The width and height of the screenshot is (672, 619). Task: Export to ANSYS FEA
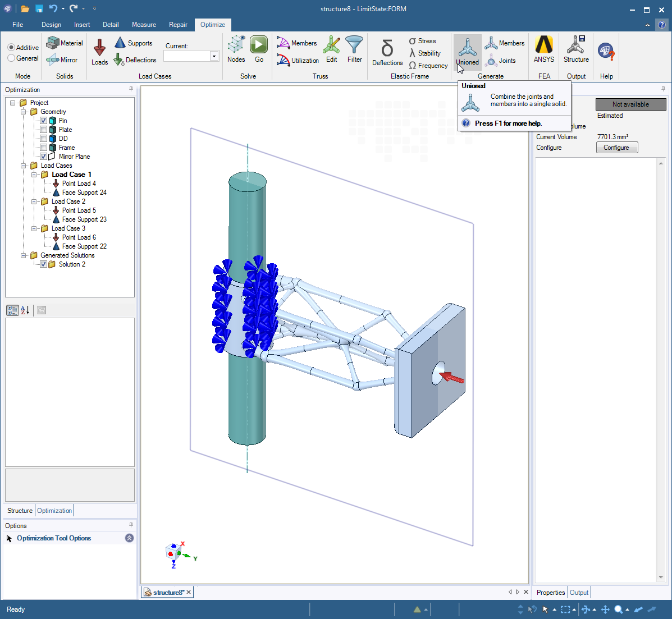(x=544, y=50)
